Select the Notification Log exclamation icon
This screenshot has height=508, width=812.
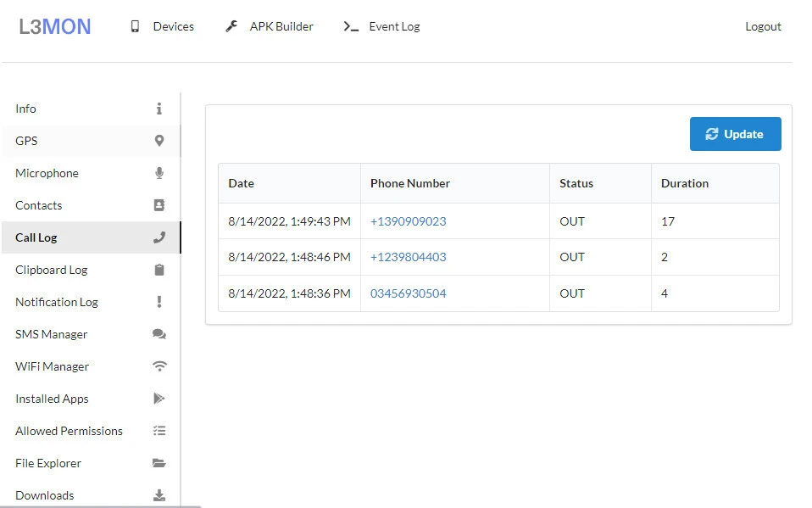(159, 302)
